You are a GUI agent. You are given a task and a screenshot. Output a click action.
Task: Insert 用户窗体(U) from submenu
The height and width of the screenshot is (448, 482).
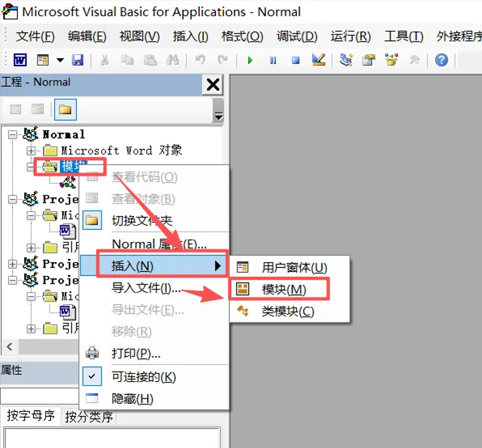point(289,267)
